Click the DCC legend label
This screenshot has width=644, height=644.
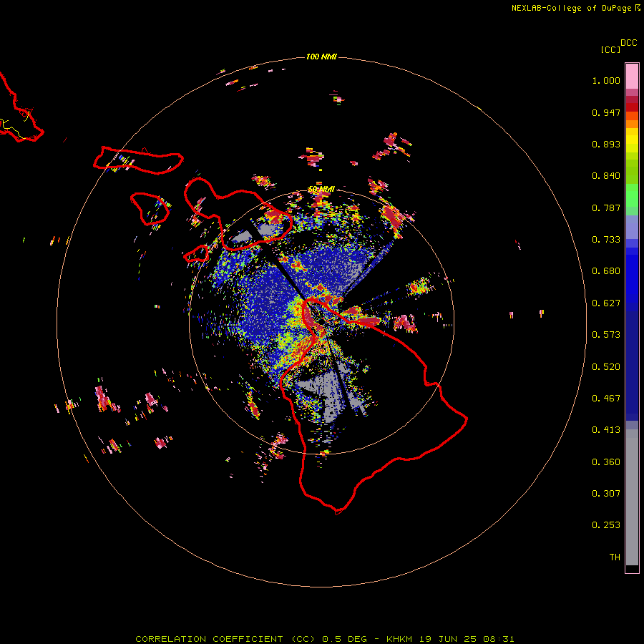[629, 43]
